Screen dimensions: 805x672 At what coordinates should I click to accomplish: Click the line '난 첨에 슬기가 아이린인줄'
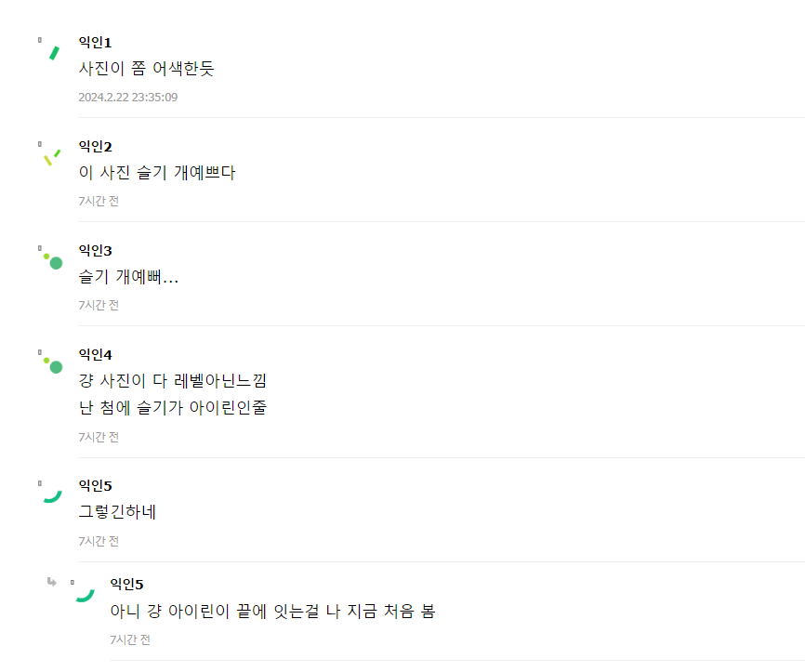coord(172,407)
